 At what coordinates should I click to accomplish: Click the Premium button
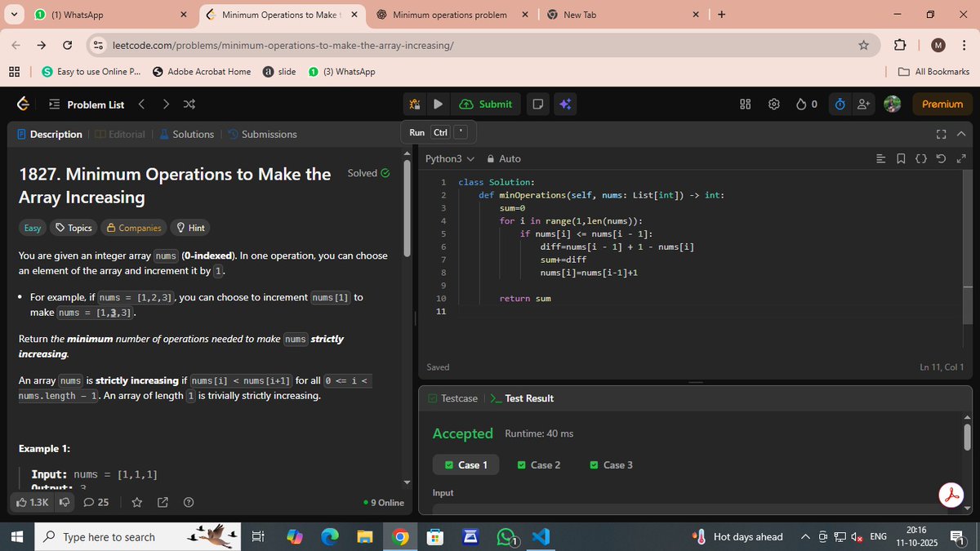pyautogui.click(x=942, y=104)
